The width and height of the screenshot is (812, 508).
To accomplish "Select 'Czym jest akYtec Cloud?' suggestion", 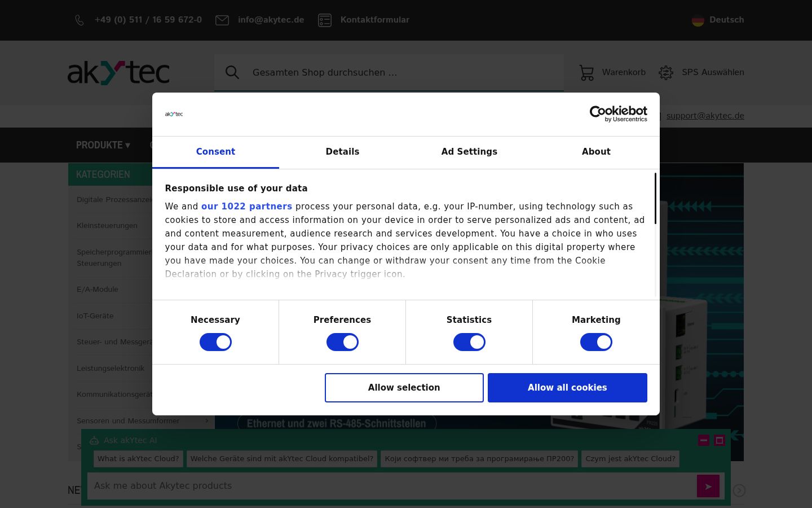I will tap(630, 459).
